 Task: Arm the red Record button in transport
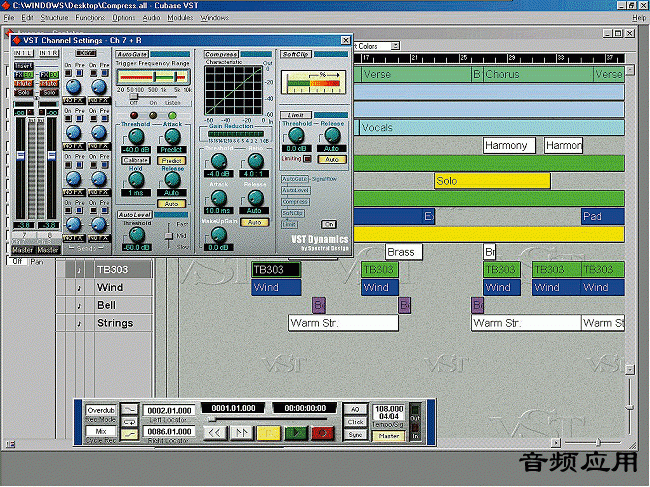point(323,434)
